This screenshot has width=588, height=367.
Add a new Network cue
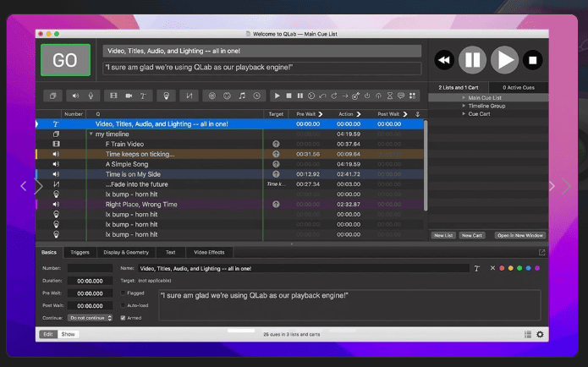point(212,96)
